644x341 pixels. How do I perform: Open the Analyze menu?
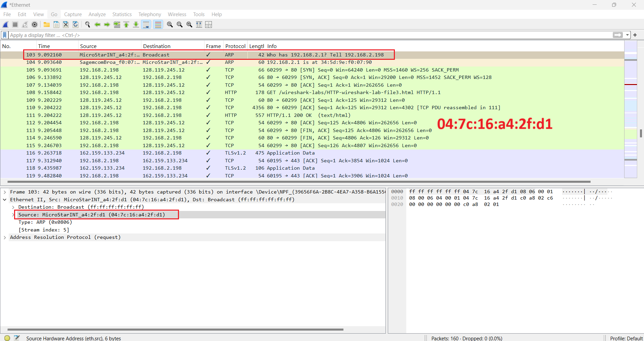(97, 14)
